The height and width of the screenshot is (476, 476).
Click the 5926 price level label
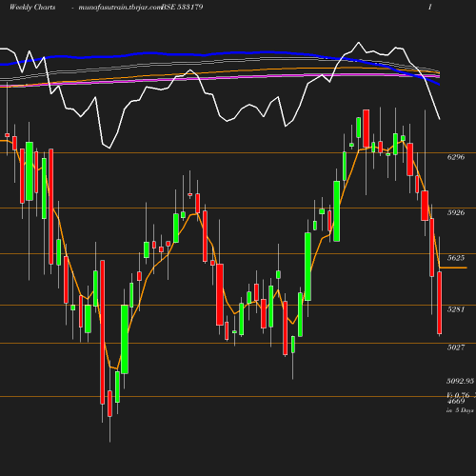[x=456, y=212]
